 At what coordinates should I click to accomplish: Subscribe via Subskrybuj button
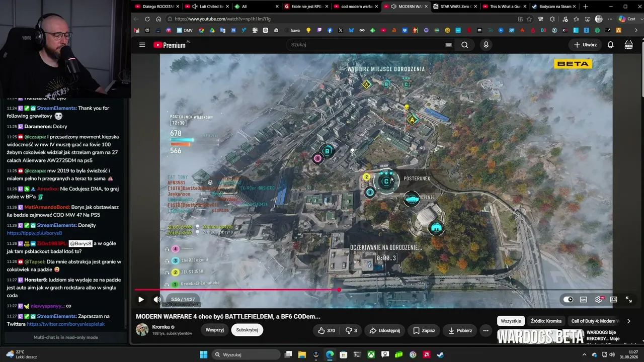(247, 330)
